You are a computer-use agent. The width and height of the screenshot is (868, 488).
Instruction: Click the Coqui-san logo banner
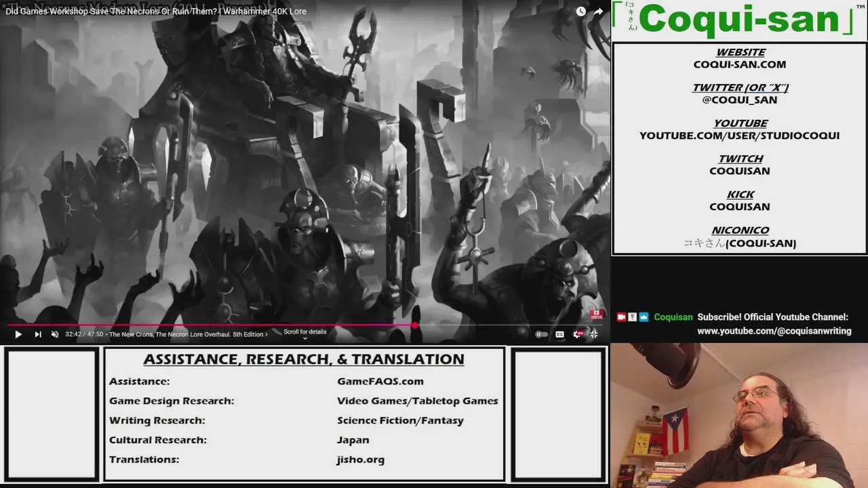coord(739,20)
